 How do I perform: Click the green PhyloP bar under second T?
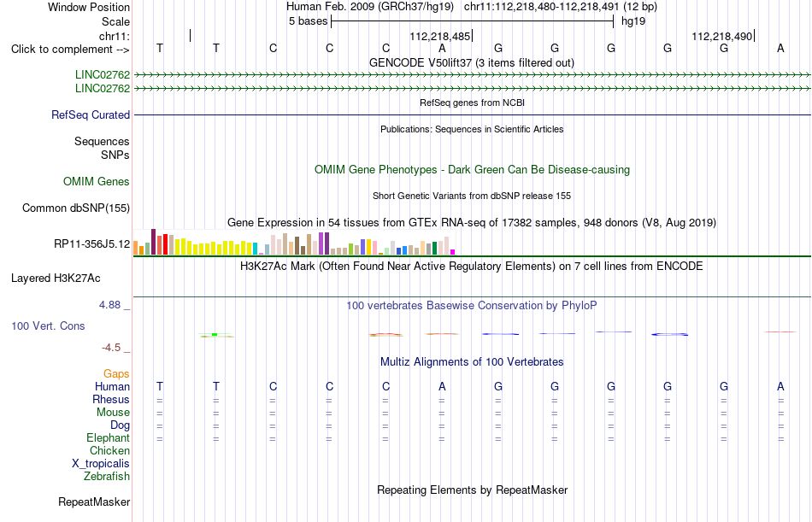coord(216,335)
